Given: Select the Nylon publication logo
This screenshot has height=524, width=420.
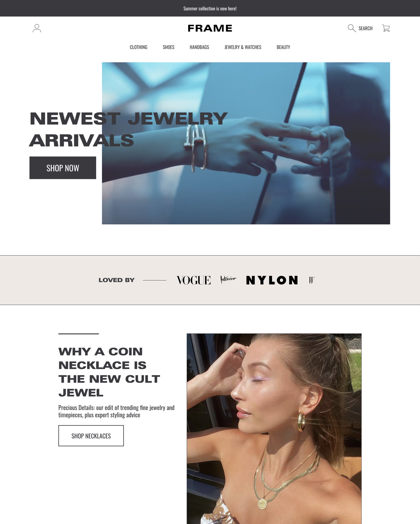Looking at the screenshot, I should point(272,280).
